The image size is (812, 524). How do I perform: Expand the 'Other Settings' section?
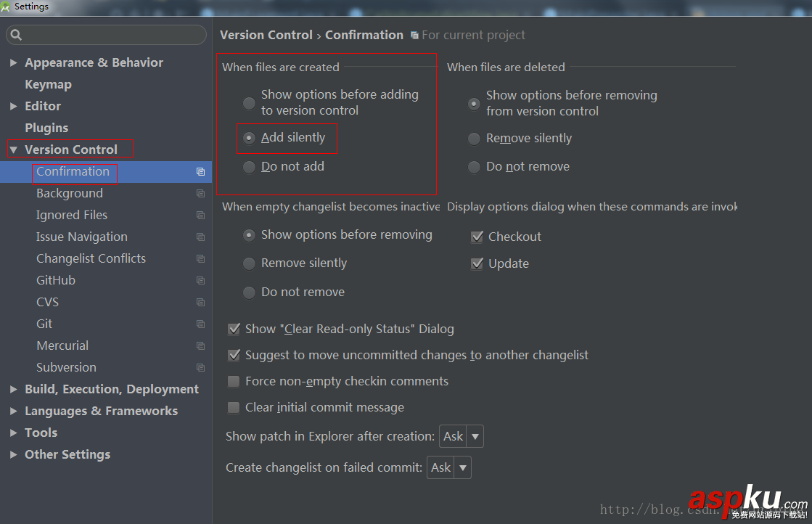(x=13, y=454)
